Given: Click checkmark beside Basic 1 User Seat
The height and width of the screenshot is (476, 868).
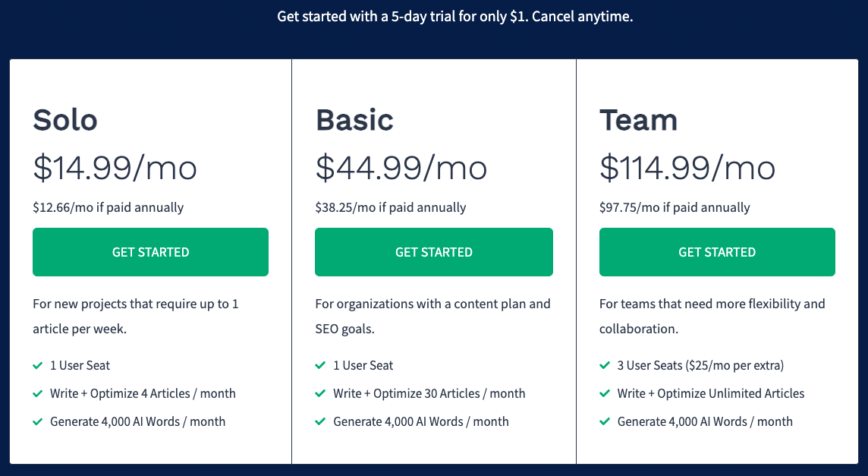Looking at the screenshot, I should pyautogui.click(x=320, y=366).
